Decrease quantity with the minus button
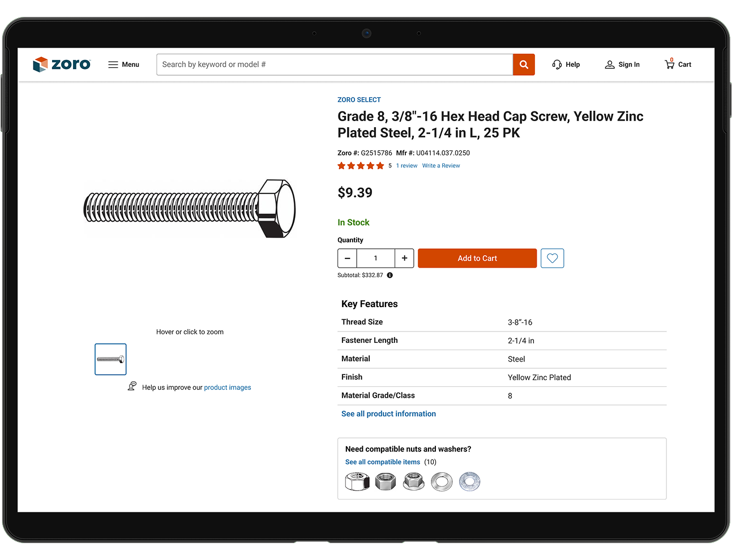 tap(347, 259)
